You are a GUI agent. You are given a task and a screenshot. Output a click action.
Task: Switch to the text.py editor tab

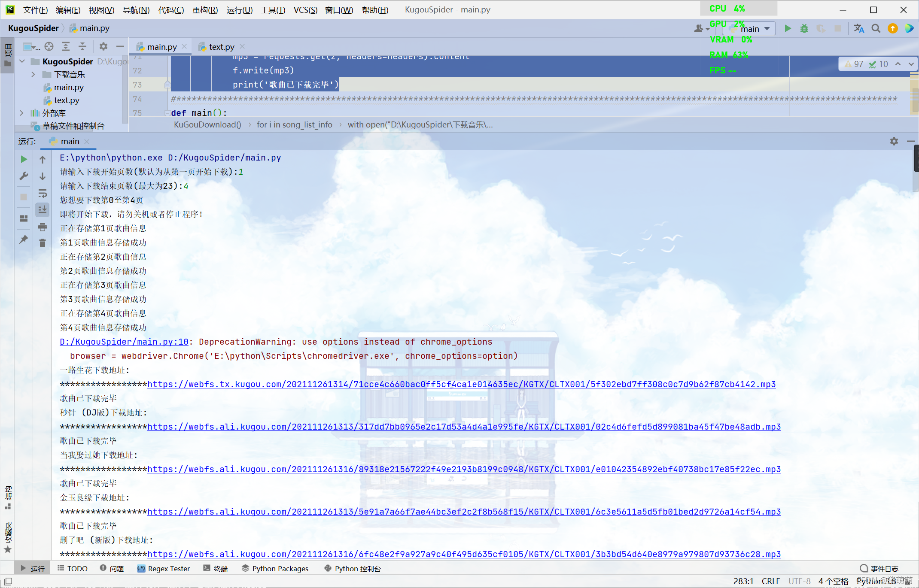[221, 47]
